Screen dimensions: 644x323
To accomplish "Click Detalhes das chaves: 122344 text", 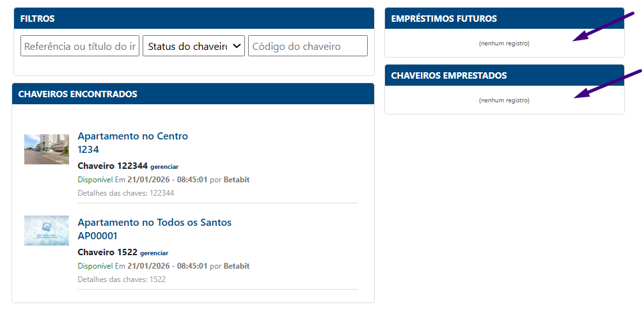I will [125, 193].
